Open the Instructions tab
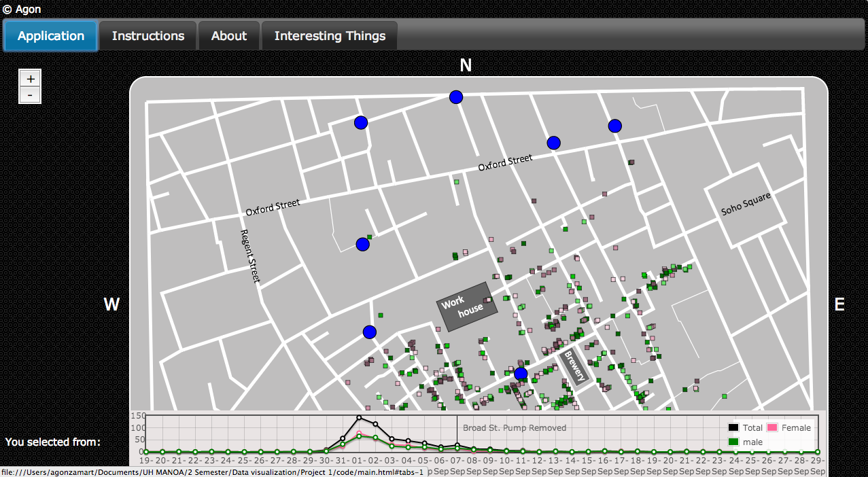 (x=148, y=36)
